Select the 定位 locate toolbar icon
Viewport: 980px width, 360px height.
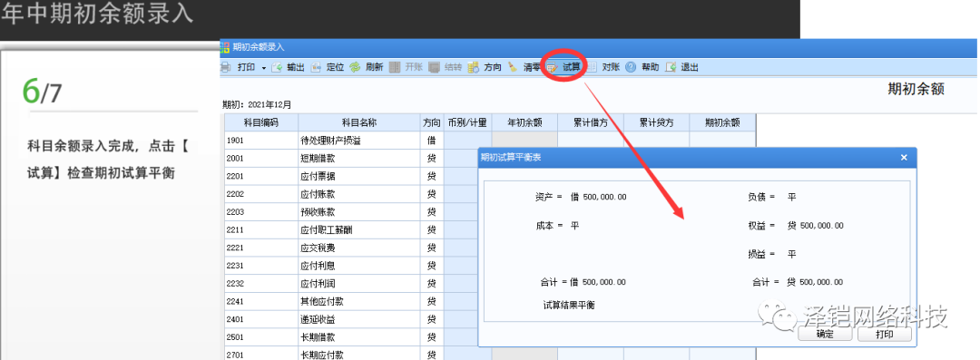(x=317, y=67)
